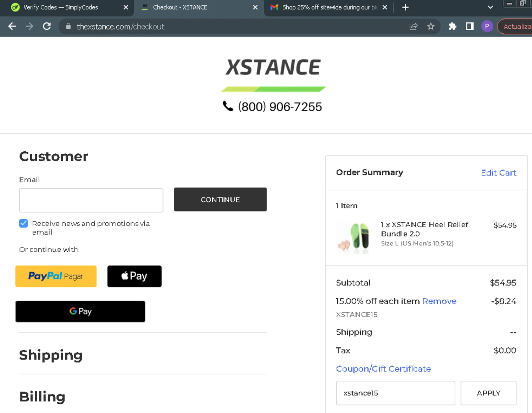The image size is (532, 413).
Task: Expand the tab search chevron
Action: tap(490, 7)
